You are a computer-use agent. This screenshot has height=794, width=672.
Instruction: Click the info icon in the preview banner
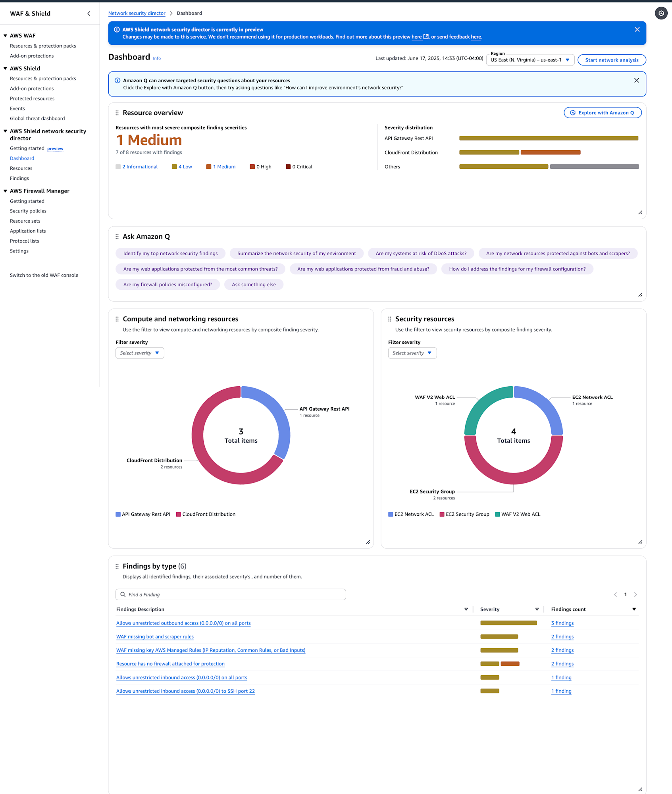click(x=117, y=29)
